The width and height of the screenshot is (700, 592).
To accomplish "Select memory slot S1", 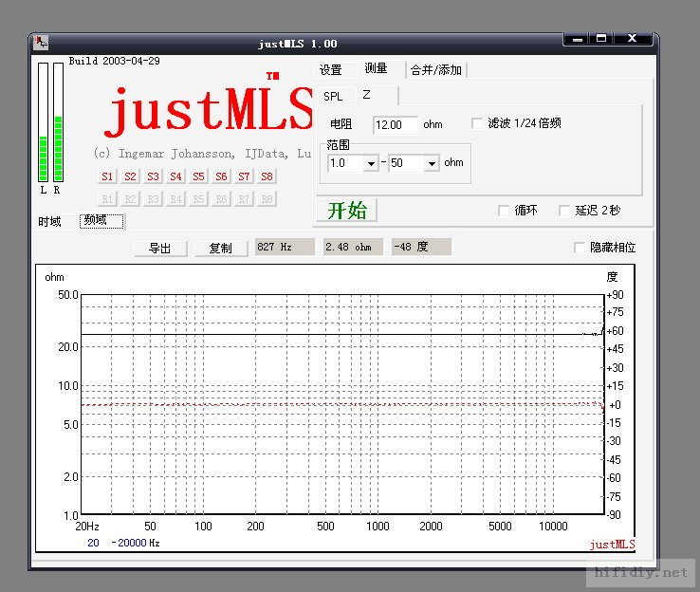I will pyautogui.click(x=107, y=176).
